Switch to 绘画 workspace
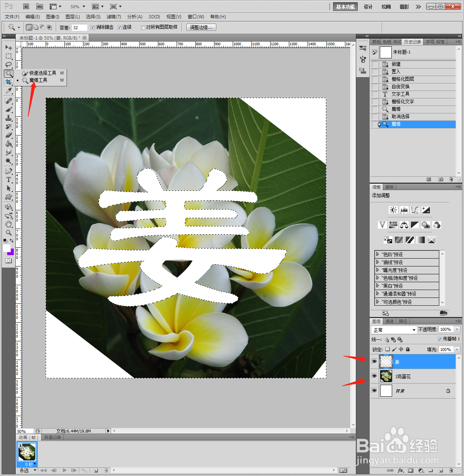The height and width of the screenshot is (476, 464). click(x=386, y=7)
